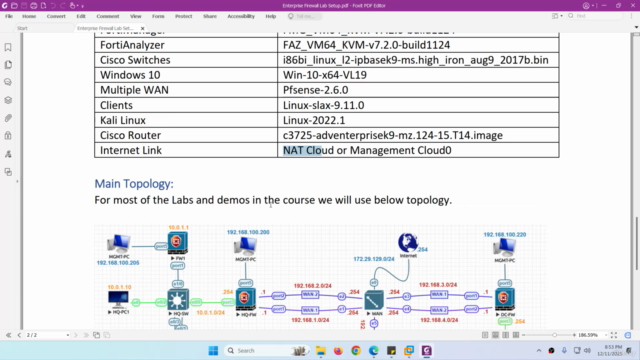This screenshot has height=360, width=640.
Task: Open the Bookmarks panel icon
Action: click(8, 47)
